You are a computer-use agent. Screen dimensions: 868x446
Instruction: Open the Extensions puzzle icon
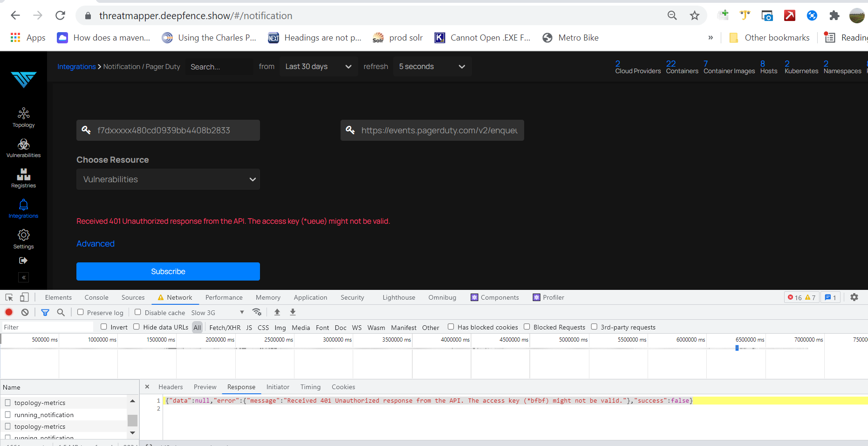pyautogui.click(x=834, y=15)
